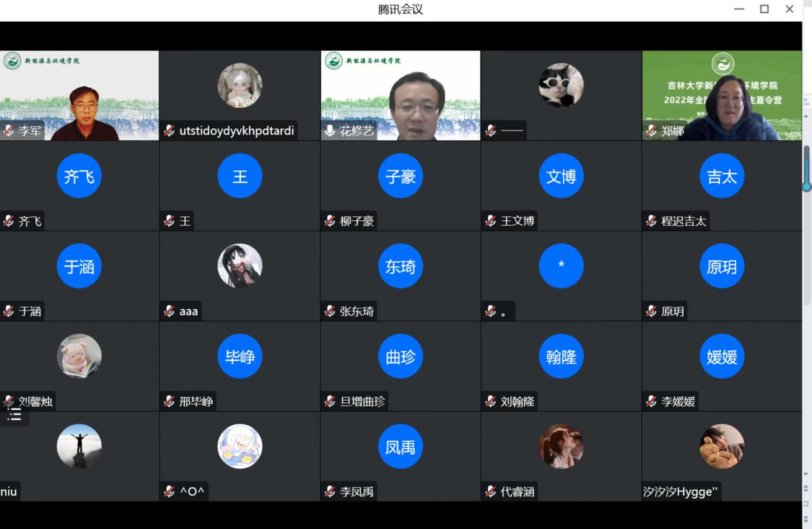Select 郑娜's video feed tile
Image resolution: width=812 pixels, height=529 pixels.
722,95
